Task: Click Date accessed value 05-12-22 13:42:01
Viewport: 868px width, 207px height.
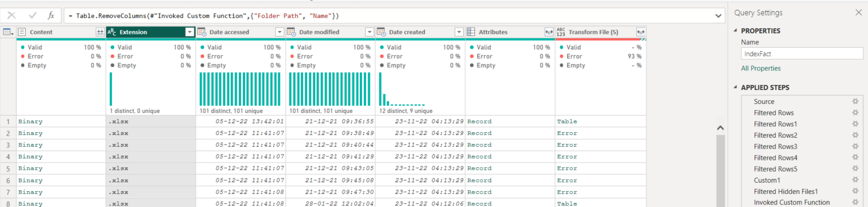Action: pyautogui.click(x=241, y=121)
